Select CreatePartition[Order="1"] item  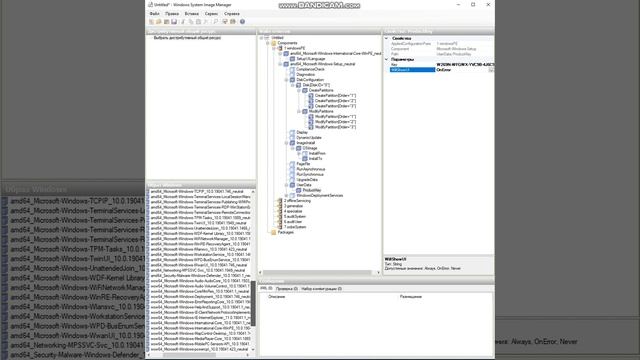coord(335,96)
